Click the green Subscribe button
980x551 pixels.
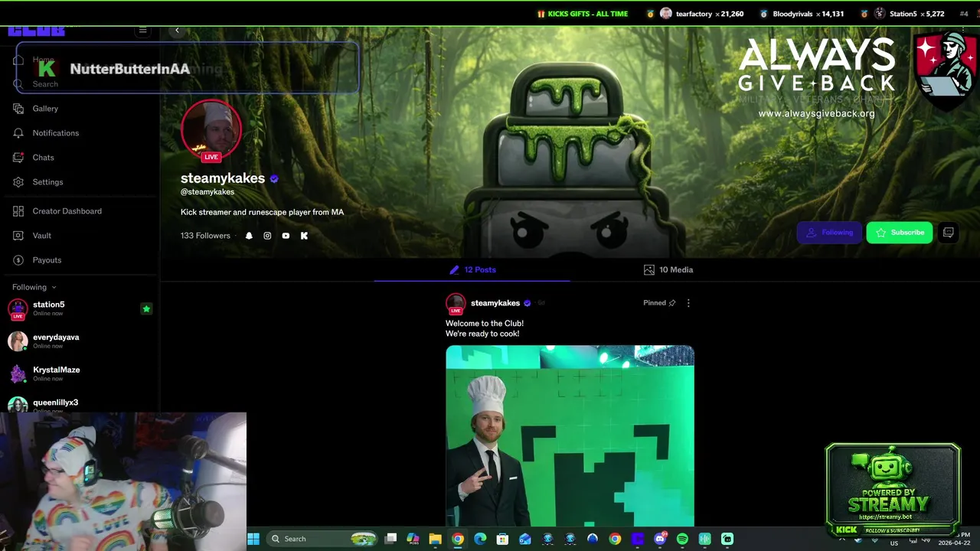[900, 233]
